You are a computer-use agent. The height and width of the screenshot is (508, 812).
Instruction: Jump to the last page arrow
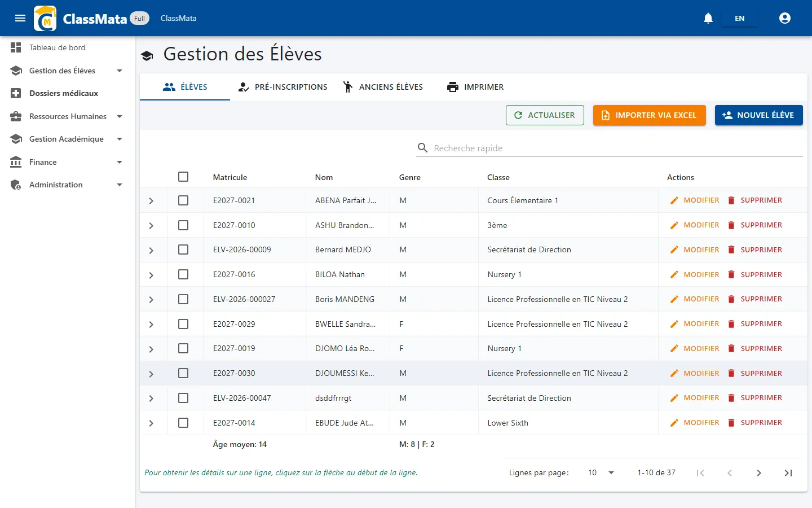[x=788, y=473]
